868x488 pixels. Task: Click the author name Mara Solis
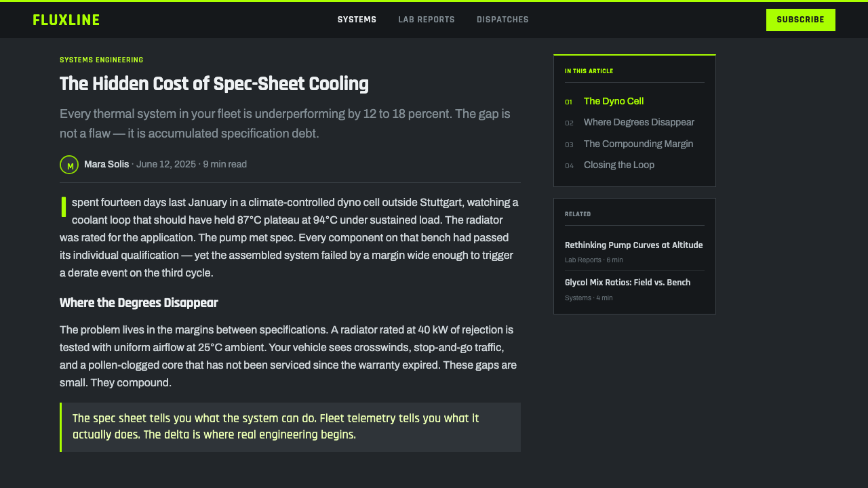click(106, 164)
